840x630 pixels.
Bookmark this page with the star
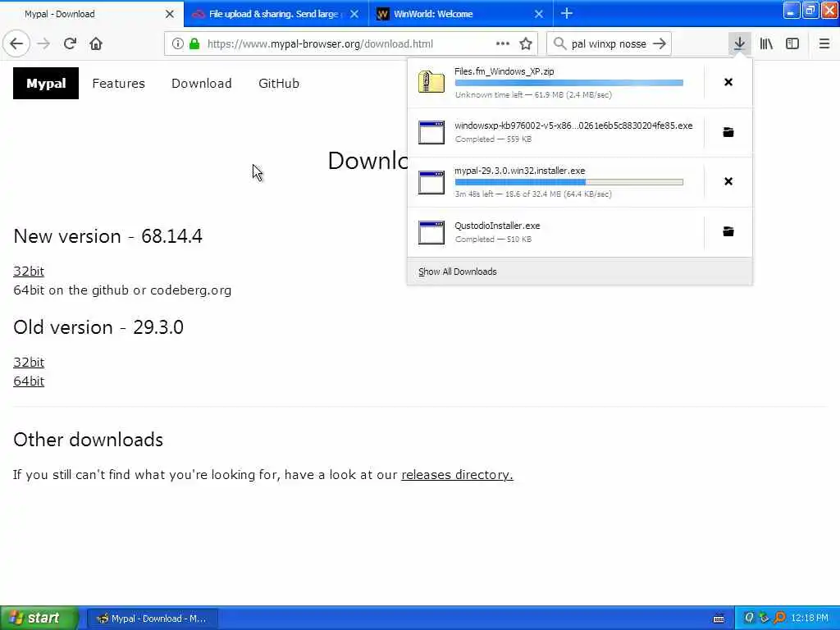coord(526,44)
